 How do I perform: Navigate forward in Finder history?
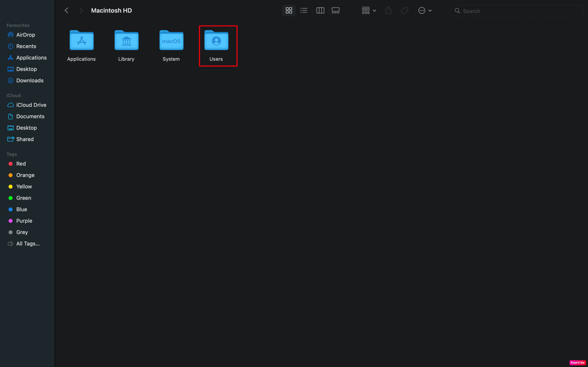point(80,10)
